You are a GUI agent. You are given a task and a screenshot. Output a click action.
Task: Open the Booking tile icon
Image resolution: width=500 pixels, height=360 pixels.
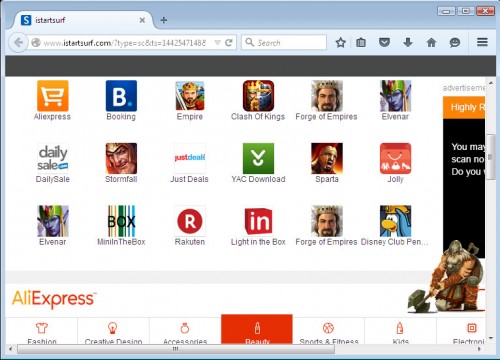pos(121,96)
